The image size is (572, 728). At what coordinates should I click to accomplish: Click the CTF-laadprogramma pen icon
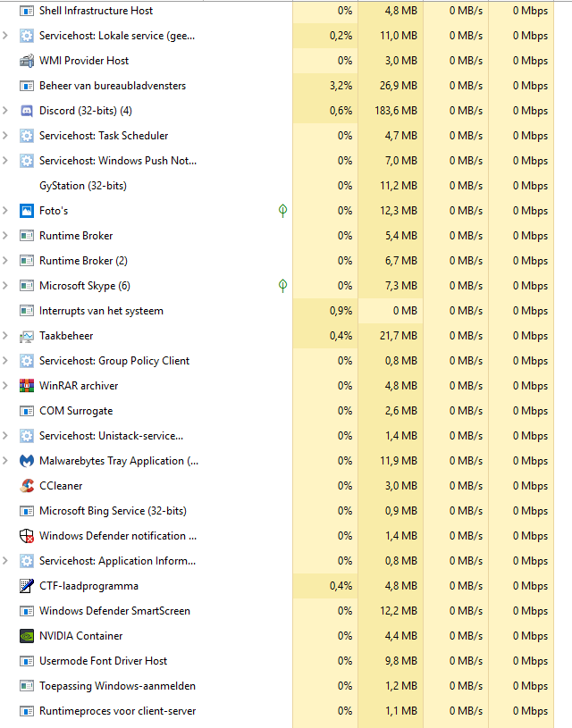pyautogui.click(x=27, y=586)
